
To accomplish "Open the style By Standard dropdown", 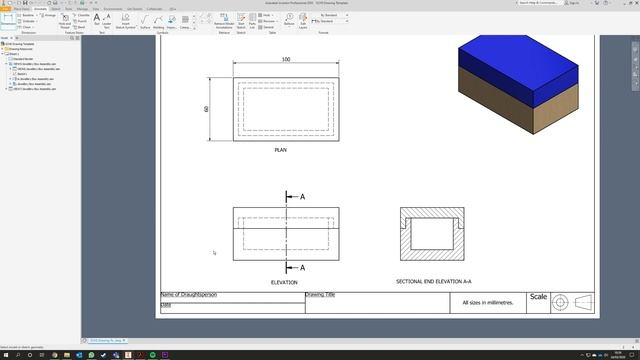I will pos(347,21).
